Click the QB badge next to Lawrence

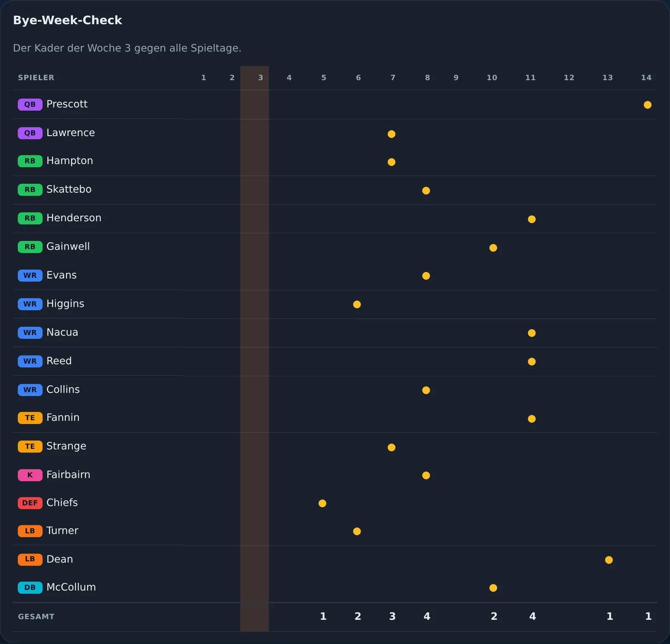click(30, 133)
